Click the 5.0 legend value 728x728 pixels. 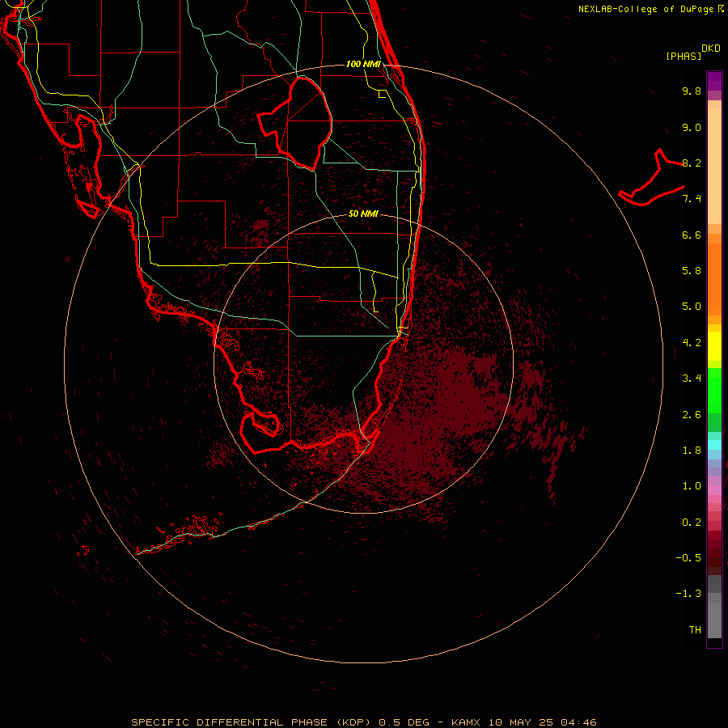[692, 307]
